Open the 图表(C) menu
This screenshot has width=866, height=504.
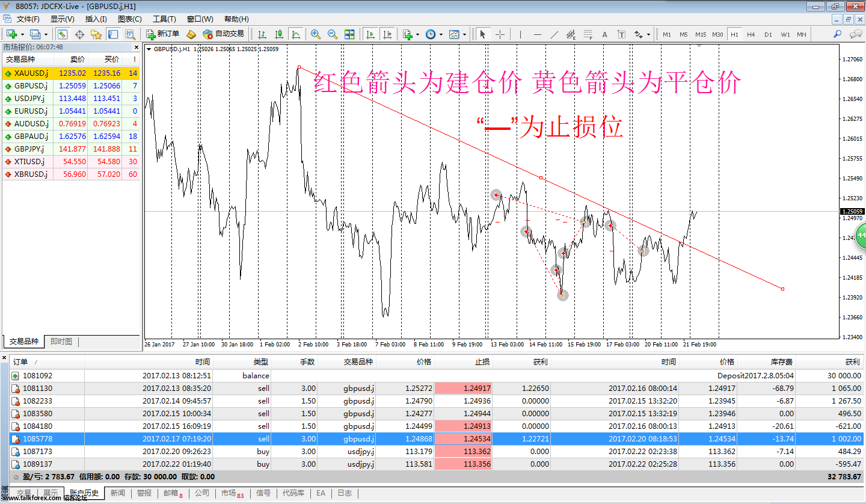click(x=130, y=19)
